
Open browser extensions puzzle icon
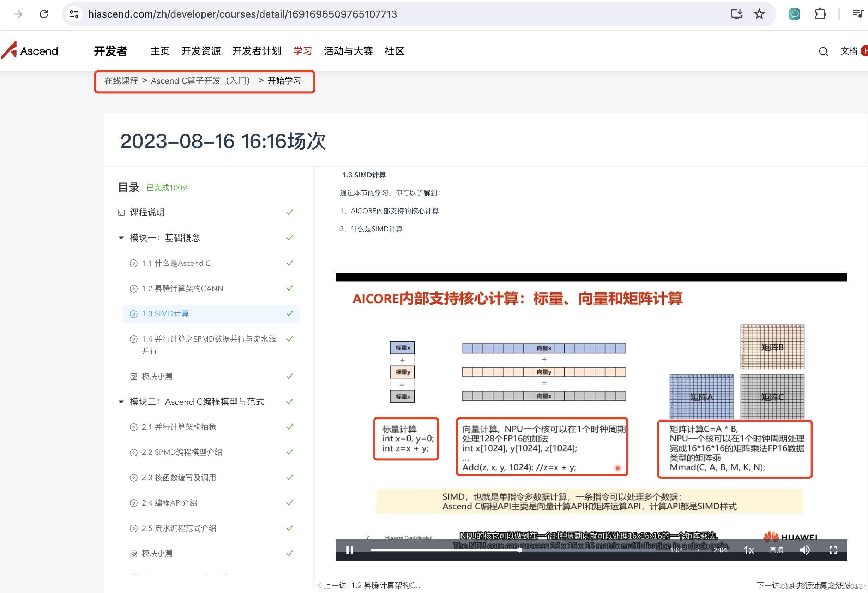[820, 14]
